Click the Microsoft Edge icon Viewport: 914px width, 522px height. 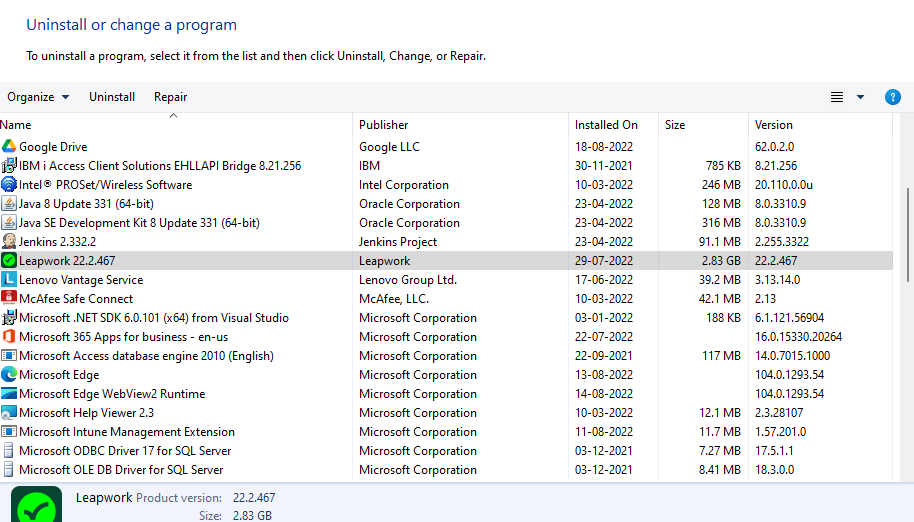(x=9, y=375)
